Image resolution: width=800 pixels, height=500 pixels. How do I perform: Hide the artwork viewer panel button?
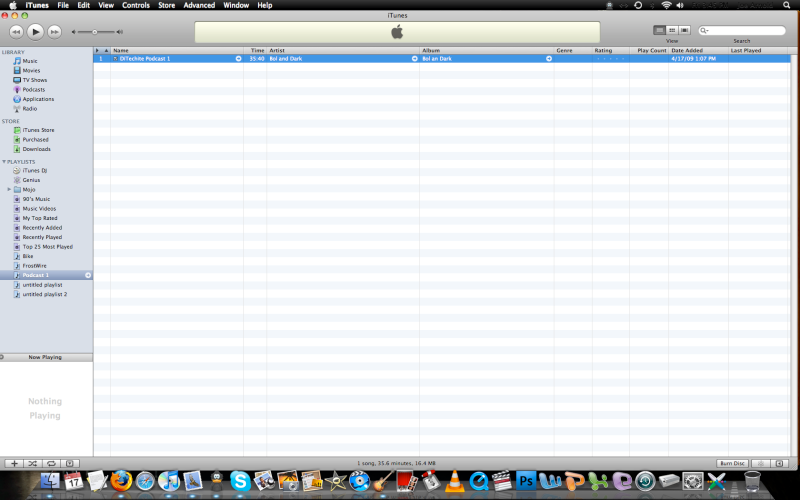click(x=70, y=463)
